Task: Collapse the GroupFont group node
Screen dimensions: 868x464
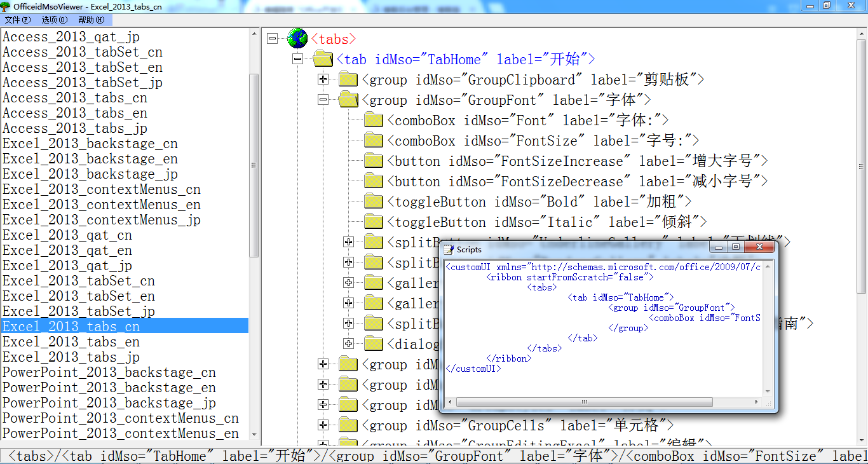Action: coord(323,99)
